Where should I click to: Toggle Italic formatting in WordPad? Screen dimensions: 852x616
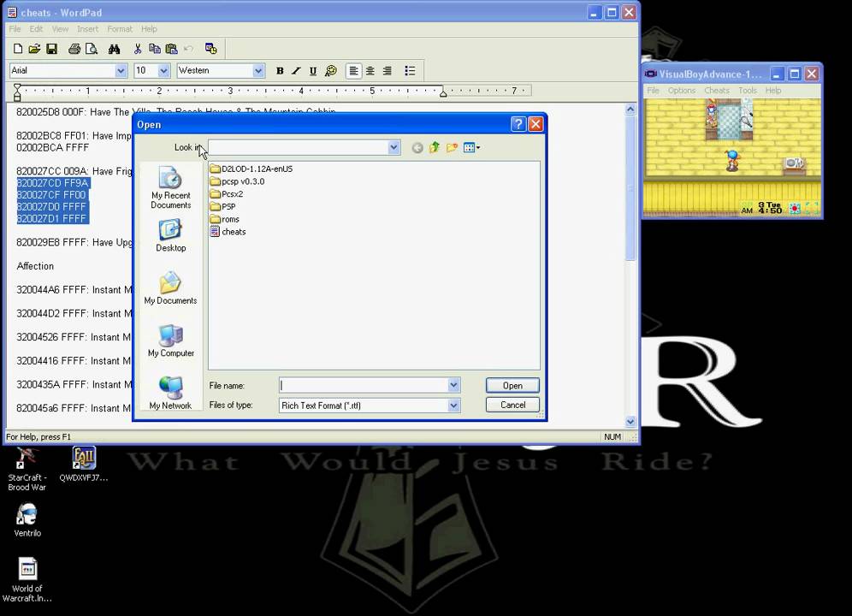296,71
